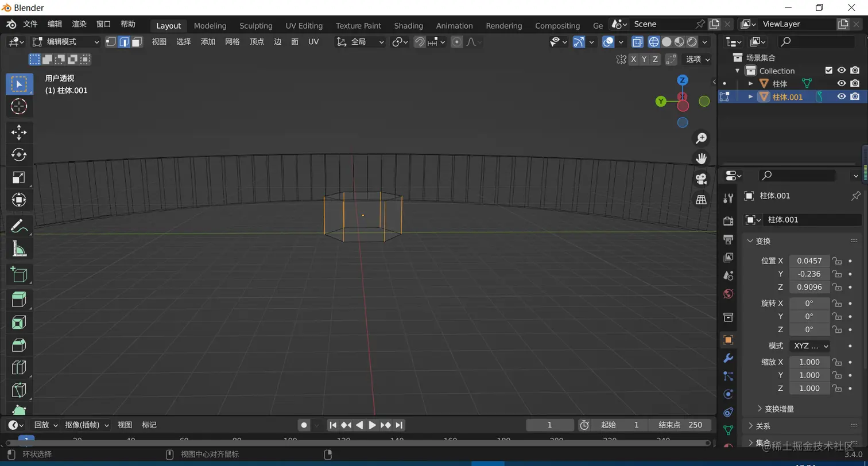868x466 pixels.
Task: Toggle X-ray display mode
Action: 637,42
